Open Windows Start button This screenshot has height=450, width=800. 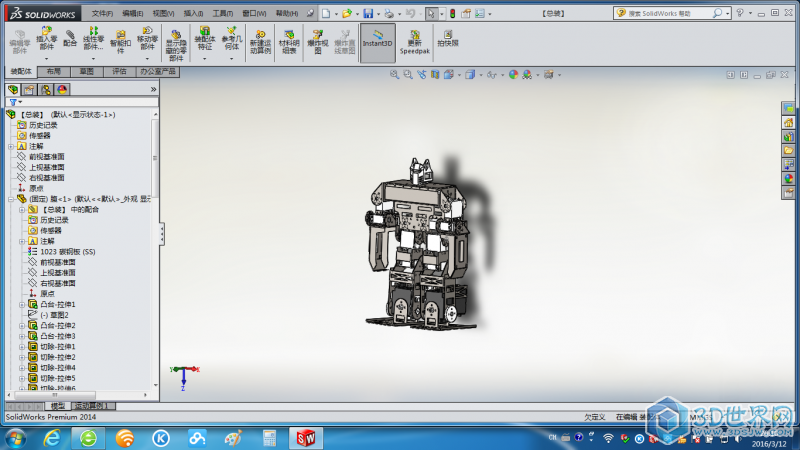pos(15,438)
